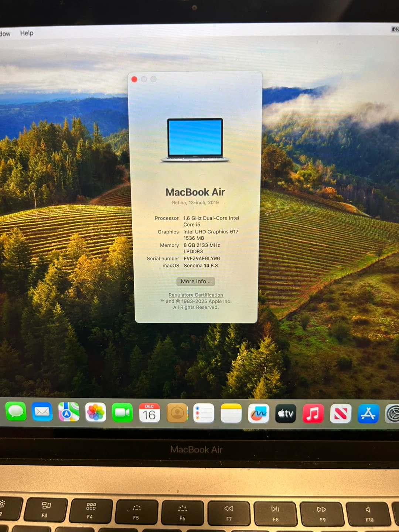Click the Retina, 13-inch, 2019 subtitle
399x532 pixels.
(195, 202)
